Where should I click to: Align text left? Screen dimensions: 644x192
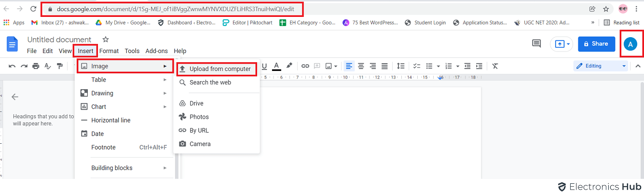[348, 66]
